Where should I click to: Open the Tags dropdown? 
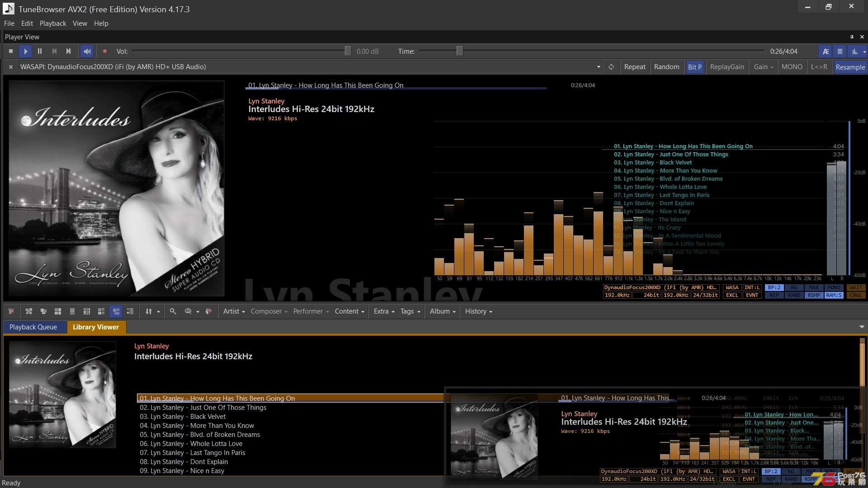(x=410, y=311)
